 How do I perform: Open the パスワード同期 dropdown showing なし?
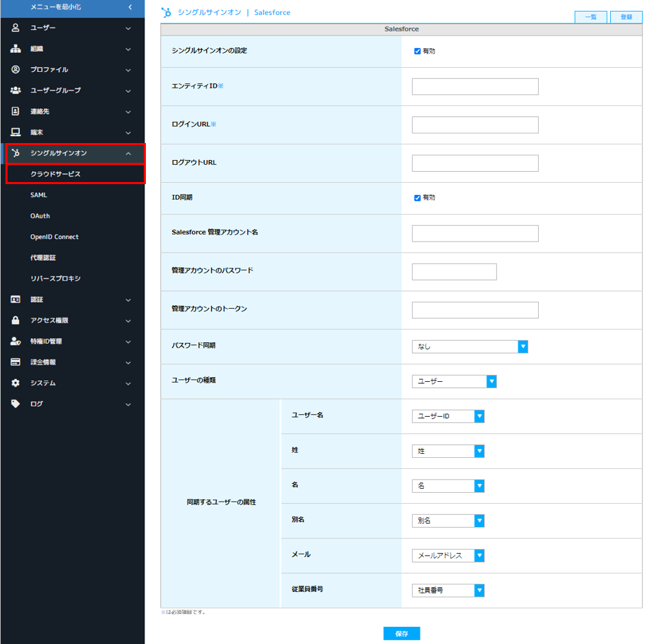tap(470, 346)
